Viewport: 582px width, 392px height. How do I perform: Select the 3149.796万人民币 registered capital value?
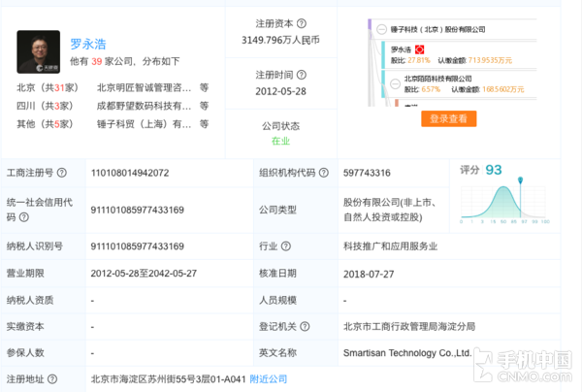pos(280,40)
